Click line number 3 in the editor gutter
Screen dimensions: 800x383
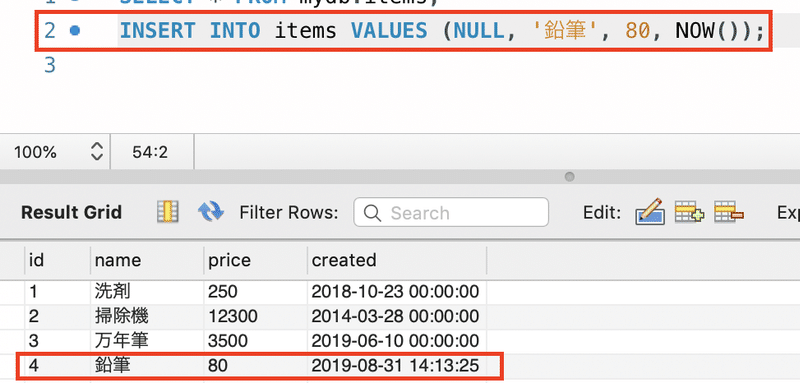tap(49, 65)
